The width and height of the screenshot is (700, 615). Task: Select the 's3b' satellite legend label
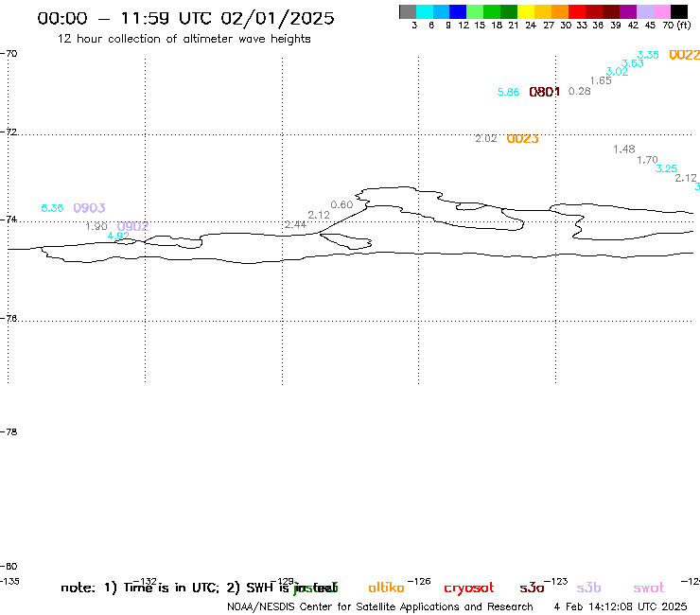click(x=588, y=588)
